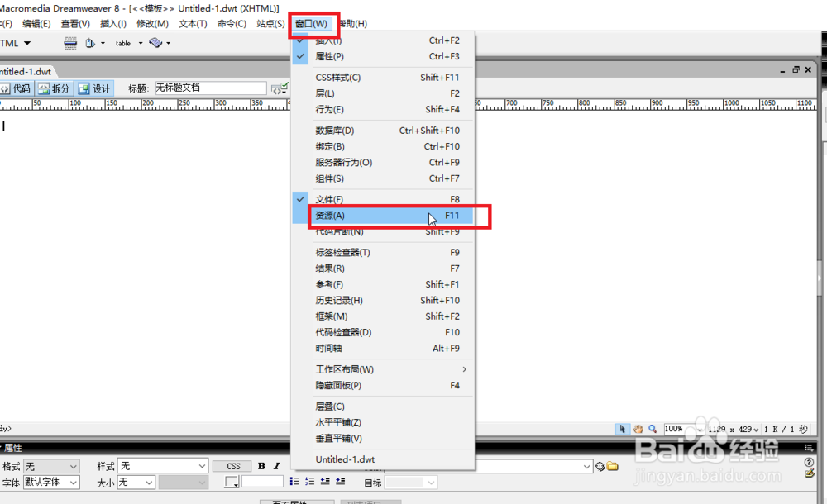827x504 pixels.
Task: Open the 窗口(W) menu in the menu bar
Action: pyautogui.click(x=311, y=24)
